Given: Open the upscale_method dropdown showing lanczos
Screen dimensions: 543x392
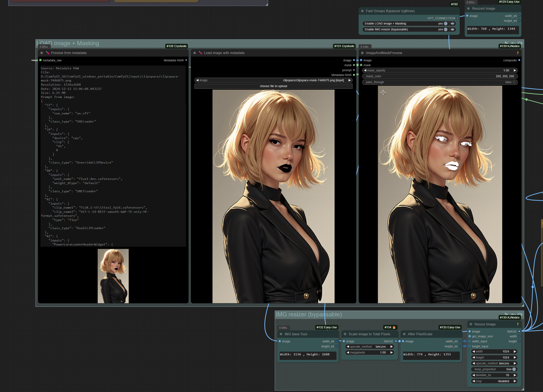Looking at the screenshot, I should point(369,347).
